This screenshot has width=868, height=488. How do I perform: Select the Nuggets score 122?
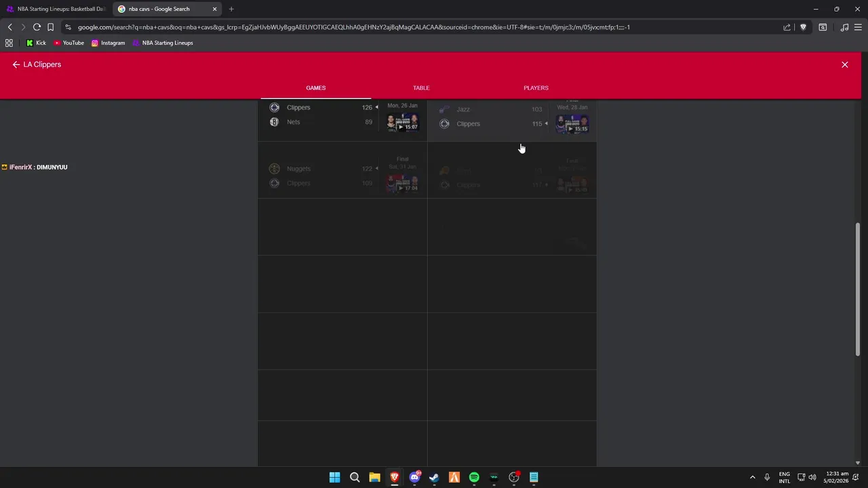pos(367,169)
